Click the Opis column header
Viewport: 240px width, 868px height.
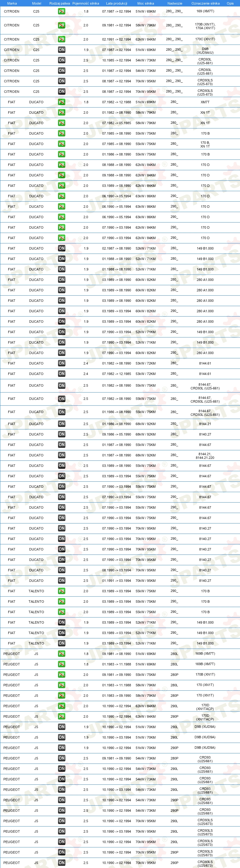230,3
